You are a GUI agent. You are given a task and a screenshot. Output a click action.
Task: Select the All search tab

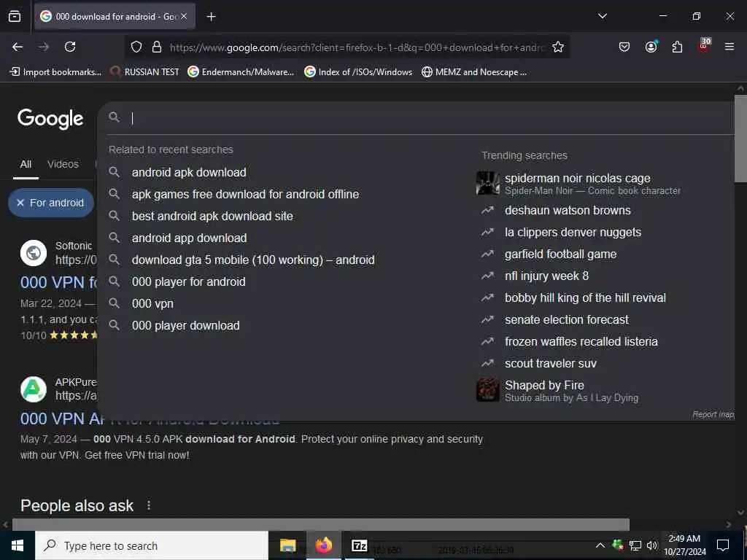(26, 164)
